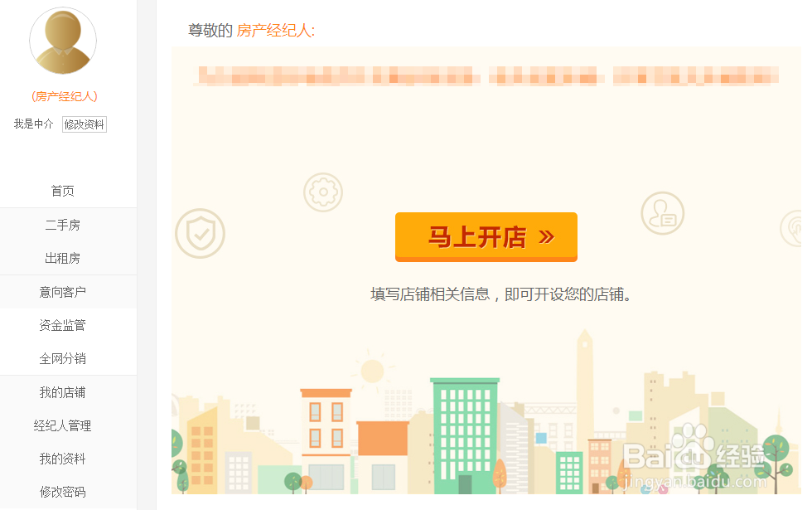
Task: Click the orange 房产经纪人 heading link
Action: tap(275, 31)
